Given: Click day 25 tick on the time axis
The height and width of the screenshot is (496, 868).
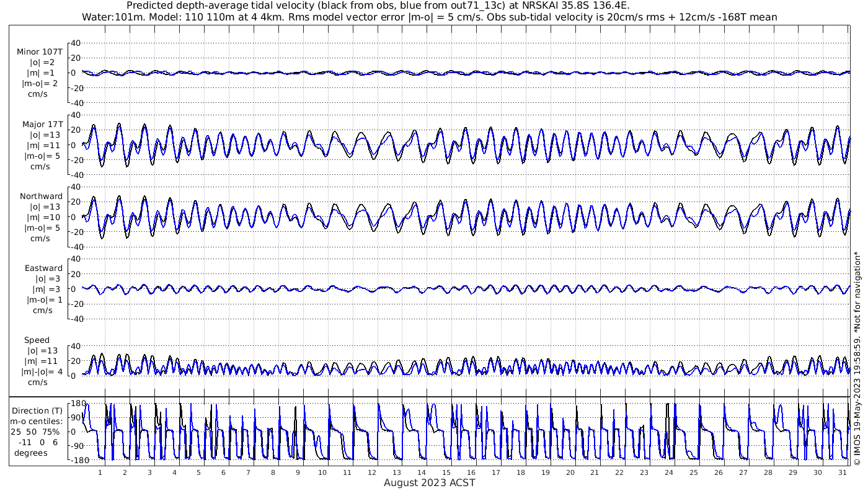Looking at the screenshot, I should 693,472.
